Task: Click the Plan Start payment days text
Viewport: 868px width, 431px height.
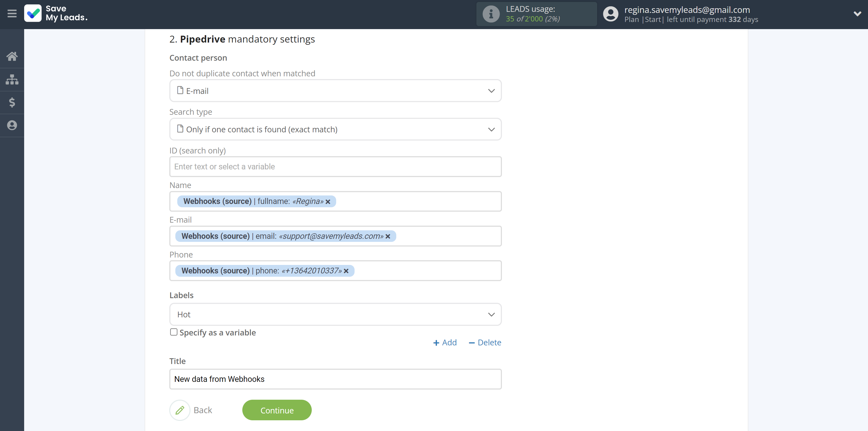Action: [691, 19]
